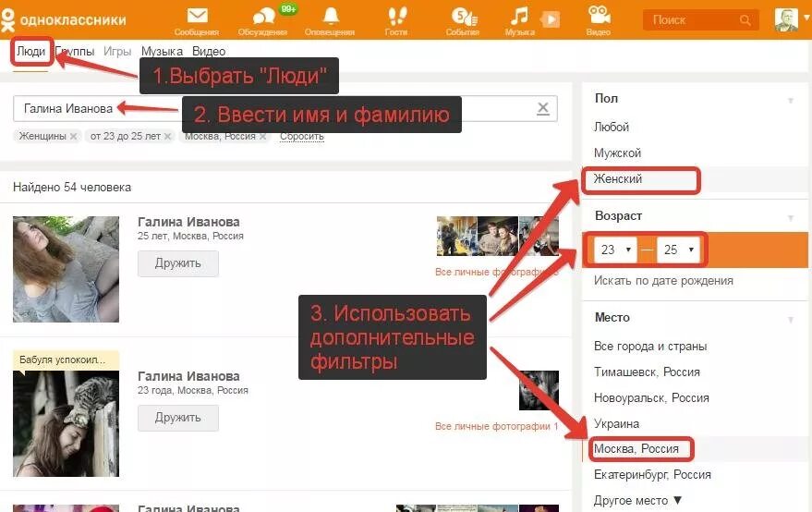
Task: Click Искать по дате рождения
Action: click(x=663, y=280)
